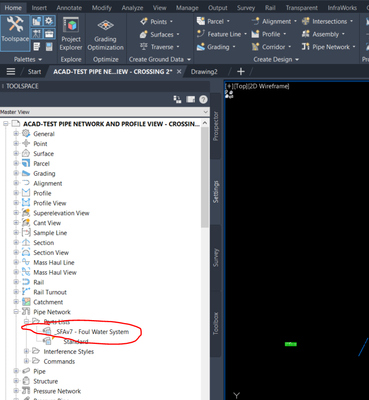Image resolution: width=369 pixels, height=400 pixels.
Task: Click the document-list icon in the Palettes panel
Action: (37, 47)
